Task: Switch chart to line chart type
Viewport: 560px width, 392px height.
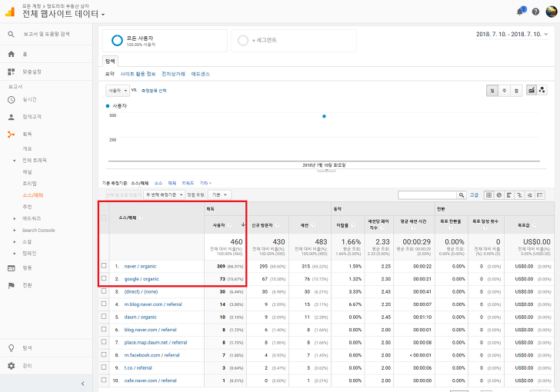Action: [531, 91]
